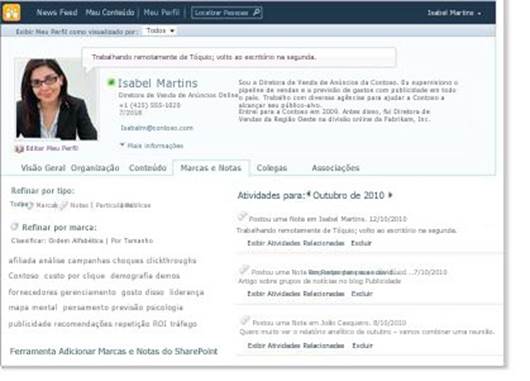Screen dimensions: 530x381
Task: Click the green presence status icon beside Isabel Martins
Action: click(x=111, y=82)
